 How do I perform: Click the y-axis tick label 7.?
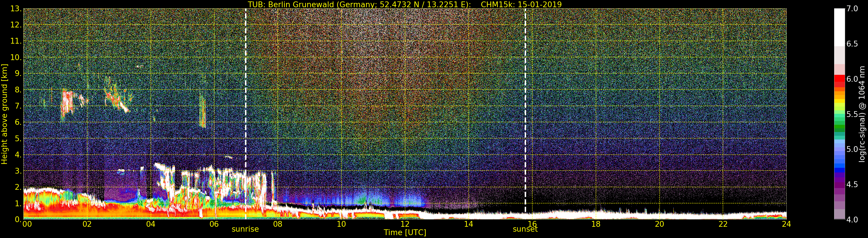click(x=18, y=106)
